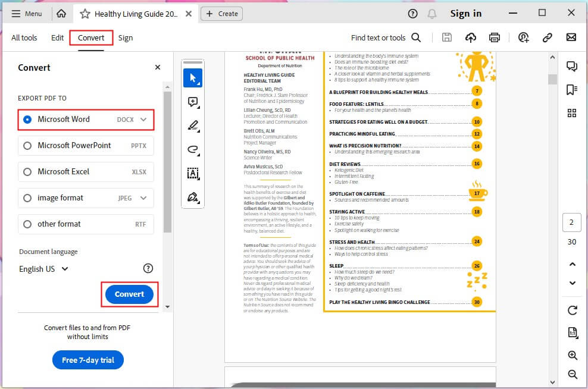Click the save floppy disk icon
The width and height of the screenshot is (588, 389).
pos(446,37)
